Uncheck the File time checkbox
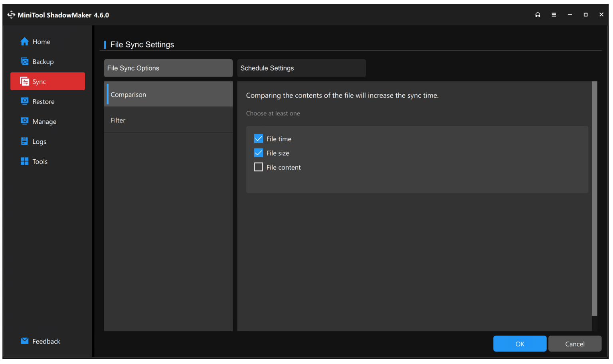The width and height of the screenshot is (613, 364). point(259,138)
